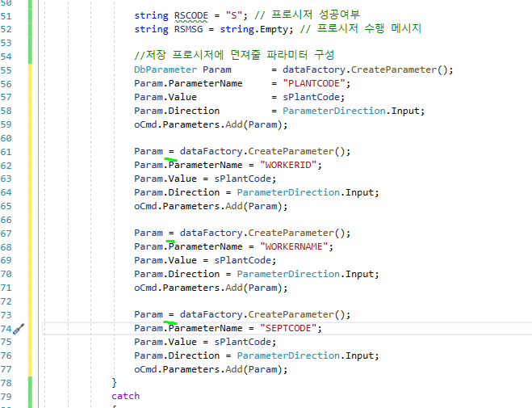Click the Korean comment on line 54
The height and width of the screenshot is (408, 532).
(x=234, y=55)
